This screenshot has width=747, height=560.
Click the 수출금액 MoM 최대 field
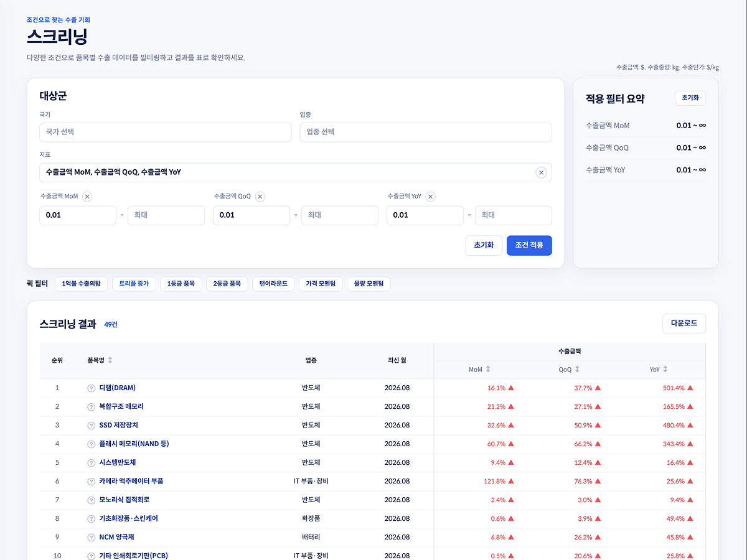(166, 215)
